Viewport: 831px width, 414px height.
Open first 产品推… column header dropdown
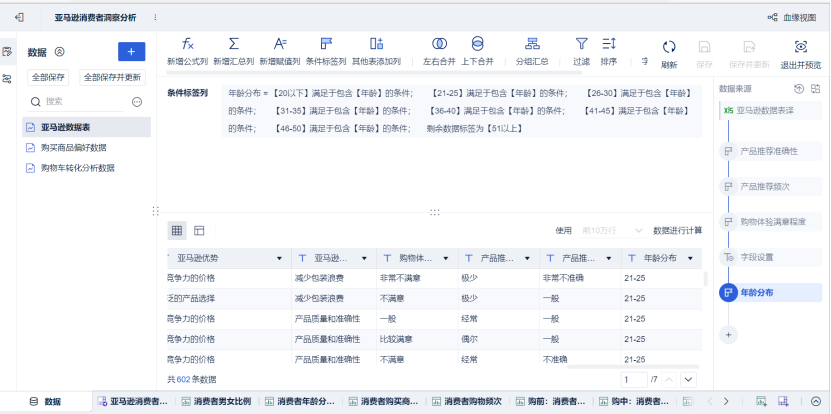(x=527, y=258)
